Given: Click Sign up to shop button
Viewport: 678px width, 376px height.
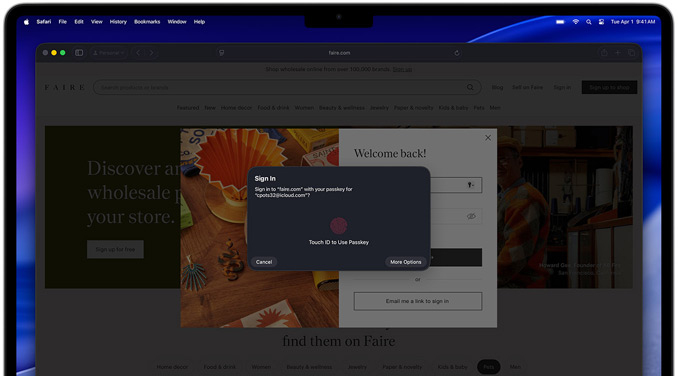Looking at the screenshot, I should tap(609, 87).
